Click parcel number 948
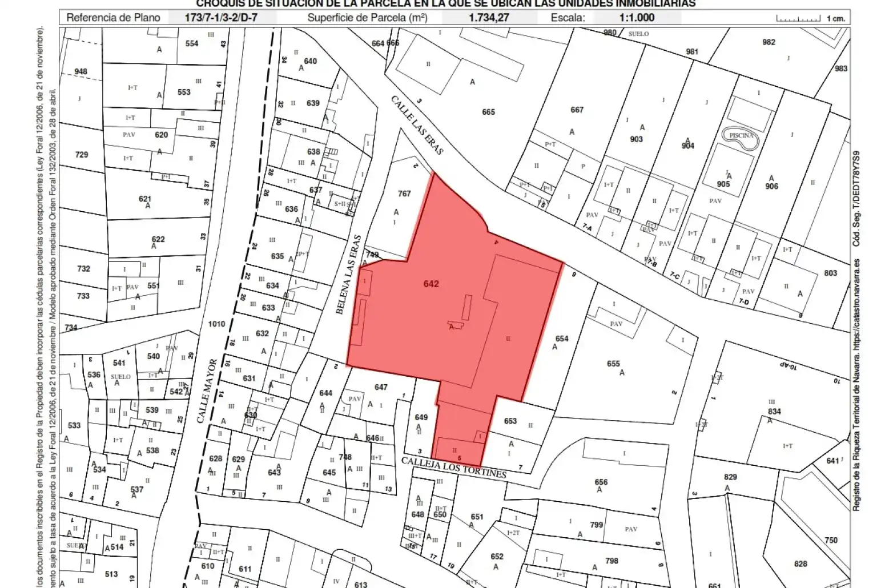This screenshot has height=588, width=885. 81,71
